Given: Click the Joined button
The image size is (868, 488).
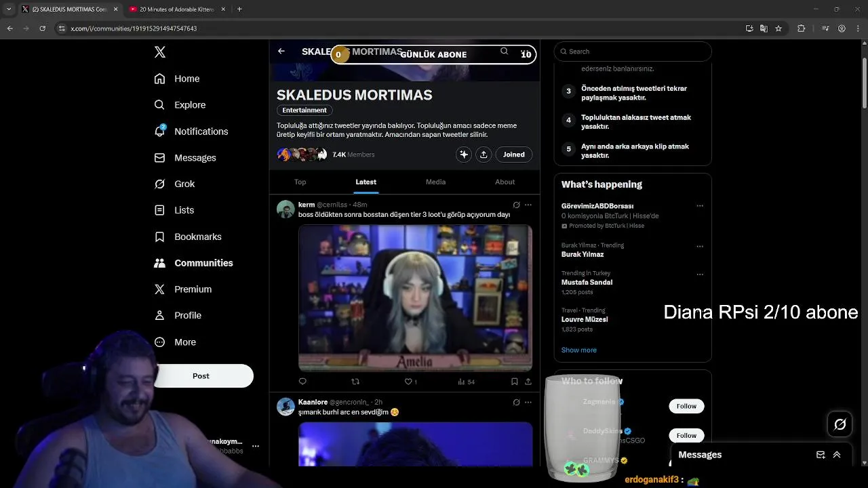Looking at the screenshot, I should coord(514,155).
